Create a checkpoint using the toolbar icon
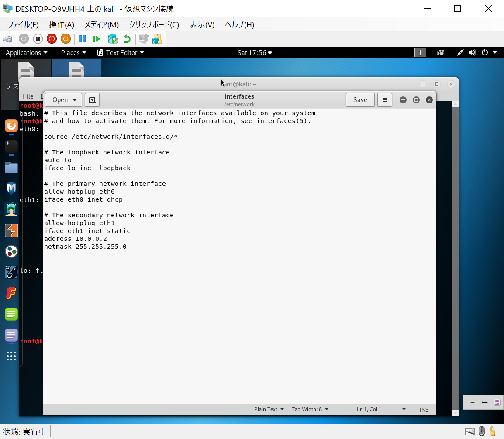The image size is (504, 439). [x=113, y=39]
